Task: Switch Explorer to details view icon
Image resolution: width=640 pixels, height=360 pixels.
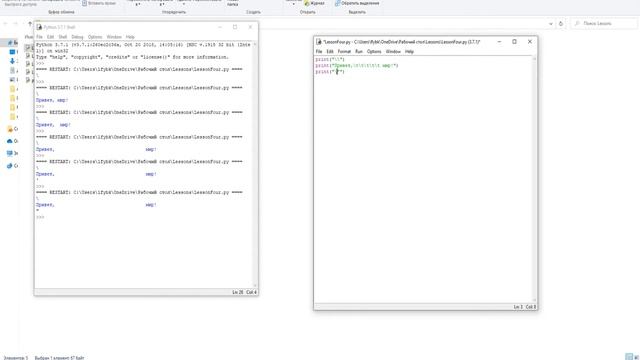Action: (629, 357)
